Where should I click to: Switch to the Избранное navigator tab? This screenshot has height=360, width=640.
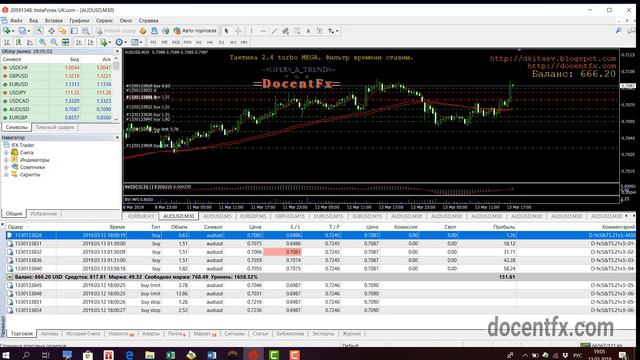(x=44, y=213)
